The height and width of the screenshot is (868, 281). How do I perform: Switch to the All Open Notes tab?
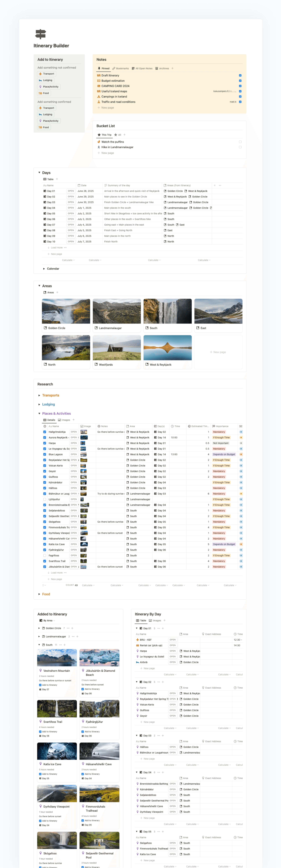pos(142,68)
